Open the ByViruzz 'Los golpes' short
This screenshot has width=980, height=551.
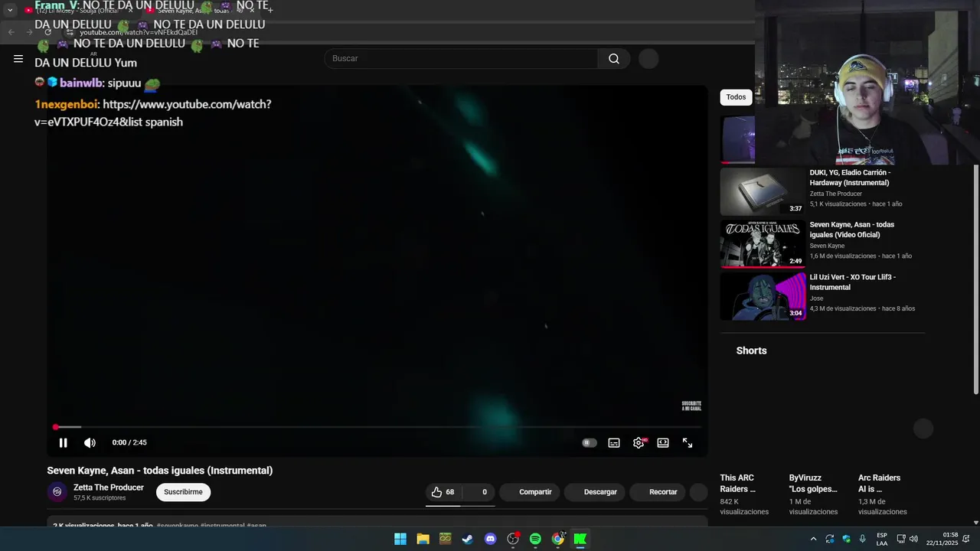[x=813, y=484]
